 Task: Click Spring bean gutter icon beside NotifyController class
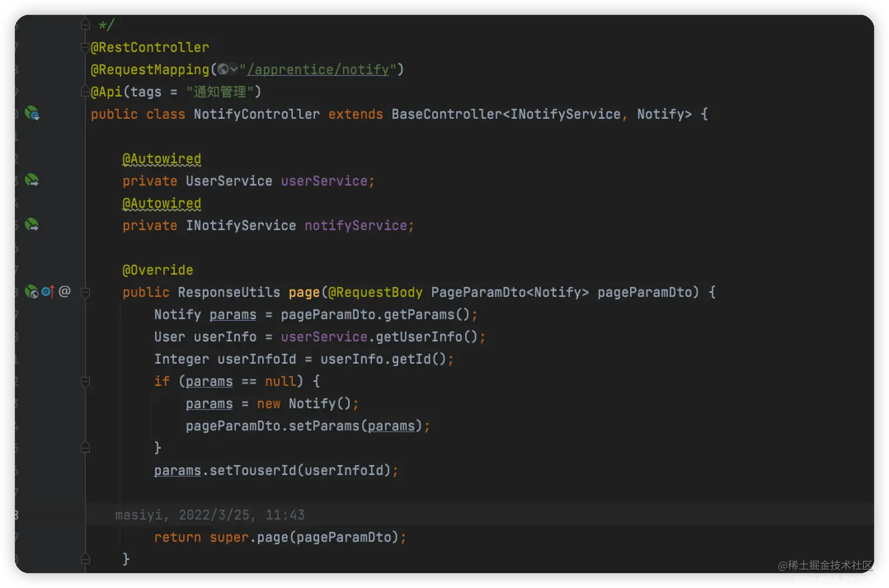[x=32, y=113]
